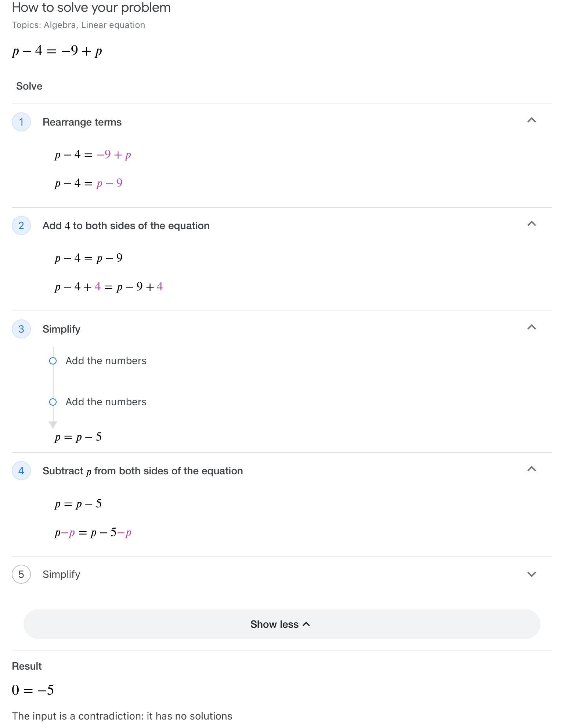
Task: Collapse the Add 4 to both sides chevron
Action: pos(531,224)
